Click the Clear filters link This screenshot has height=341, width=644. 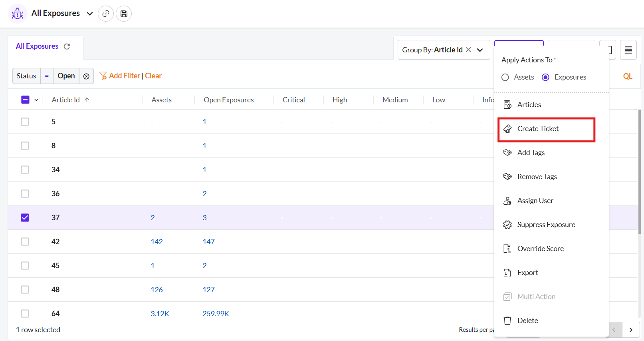(x=153, y=76)
